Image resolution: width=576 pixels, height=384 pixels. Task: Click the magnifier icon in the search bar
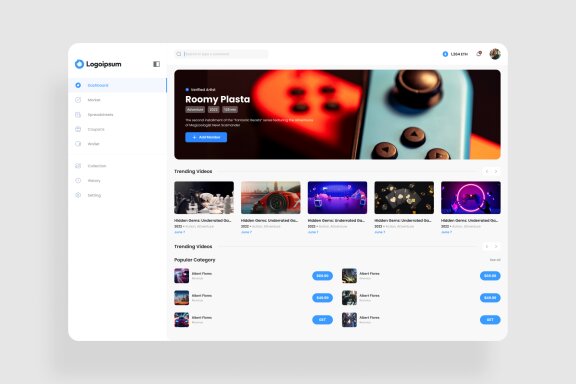[179, 54]
